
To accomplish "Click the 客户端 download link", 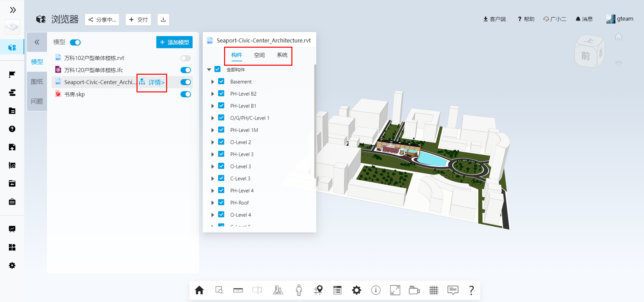I will [495, 19].
